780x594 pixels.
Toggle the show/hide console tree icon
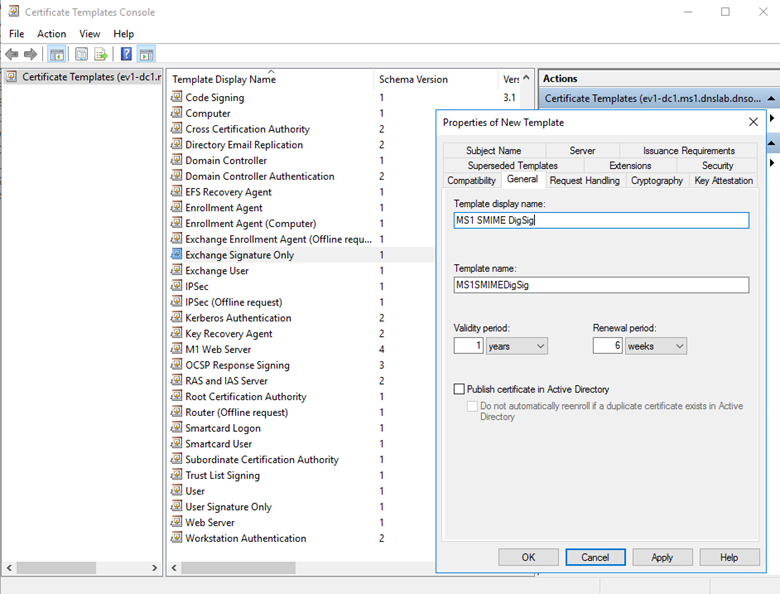click(x=58, y=54)
